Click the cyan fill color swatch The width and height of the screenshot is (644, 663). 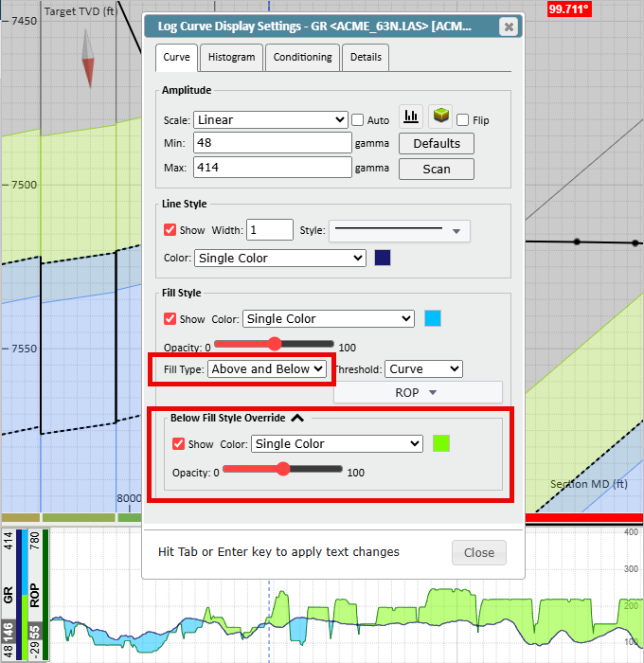point(433,318)
